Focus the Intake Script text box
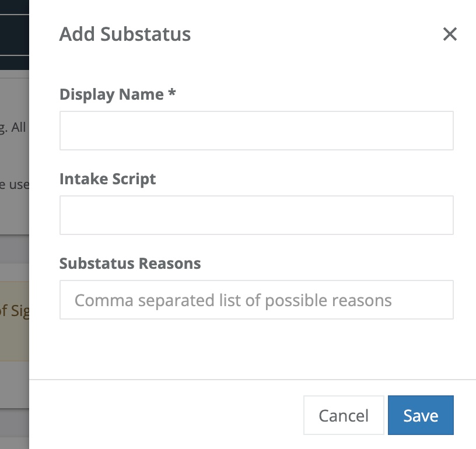This screenshot has width=476, height=449. [257, 215]
